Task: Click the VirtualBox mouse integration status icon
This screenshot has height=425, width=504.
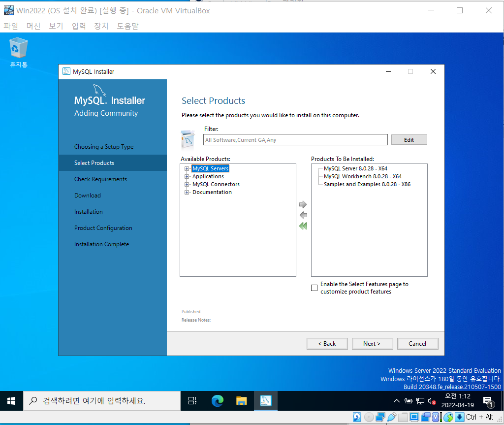Action: [448, 417]
